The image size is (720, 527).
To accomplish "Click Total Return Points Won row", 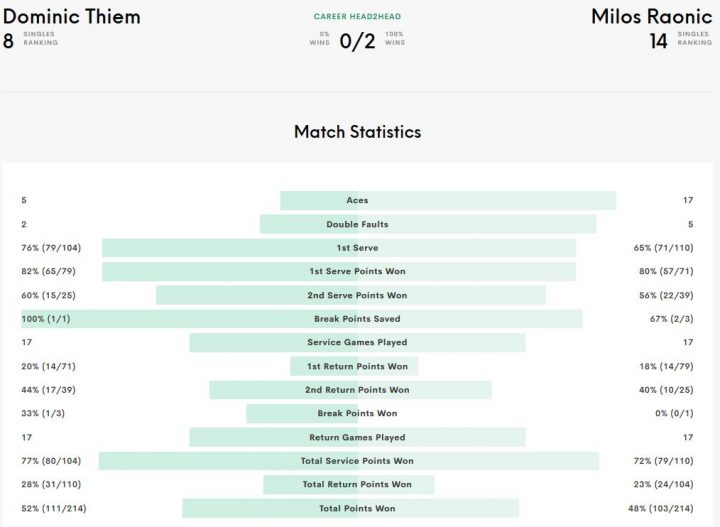I will point(357,485).
